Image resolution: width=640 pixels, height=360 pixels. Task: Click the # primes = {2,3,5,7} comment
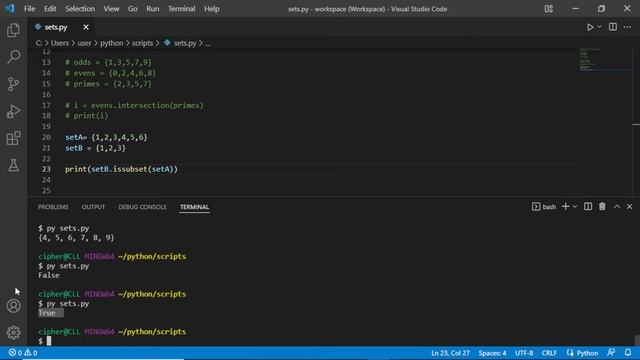click(108, 84)
